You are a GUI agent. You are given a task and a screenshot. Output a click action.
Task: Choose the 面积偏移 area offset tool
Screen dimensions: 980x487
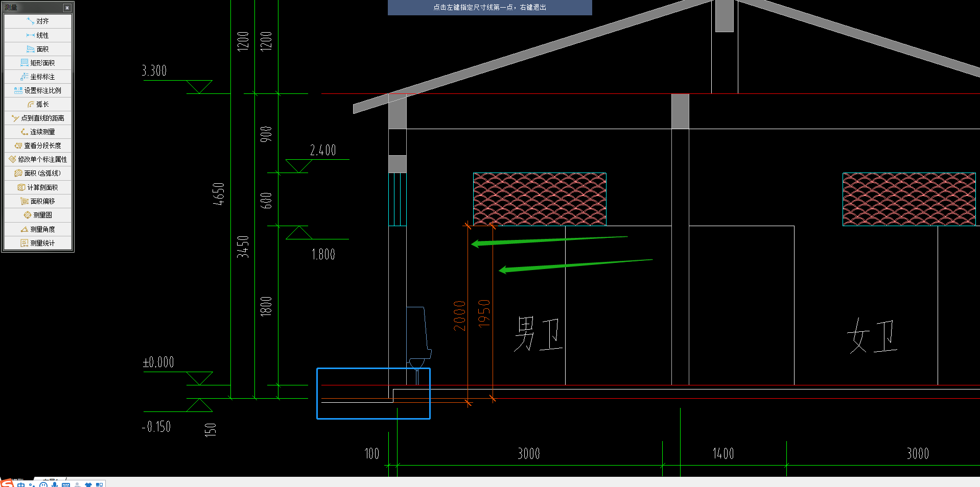(x=38, y=201)
